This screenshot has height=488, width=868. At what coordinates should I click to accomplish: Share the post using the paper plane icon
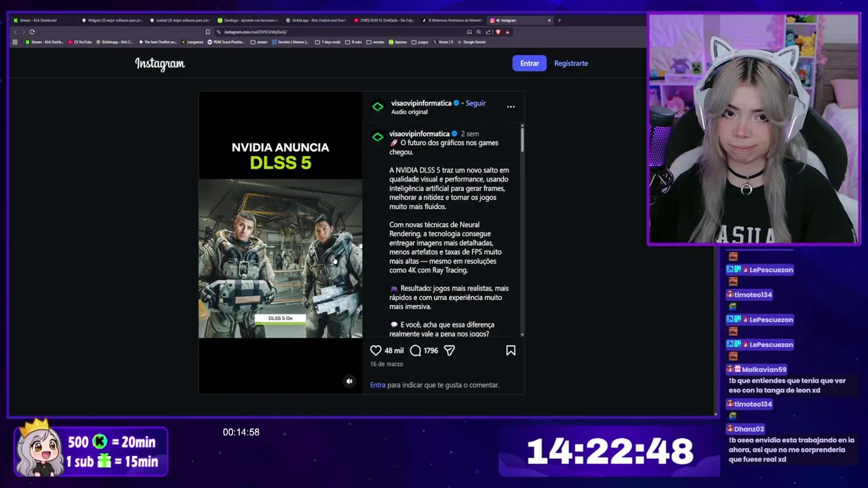click(x=449, y=350)
